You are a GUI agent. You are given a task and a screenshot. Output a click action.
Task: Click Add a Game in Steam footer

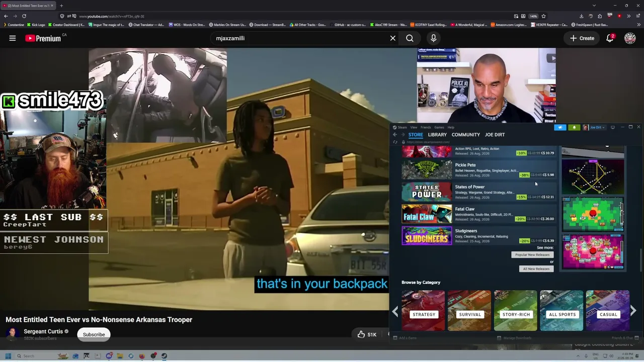[405, 338]
